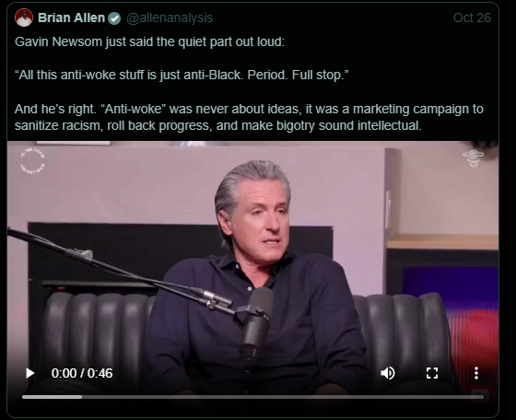Open the Oct 26 post timestamp
The image size is (516, 420).
point(472,17)
